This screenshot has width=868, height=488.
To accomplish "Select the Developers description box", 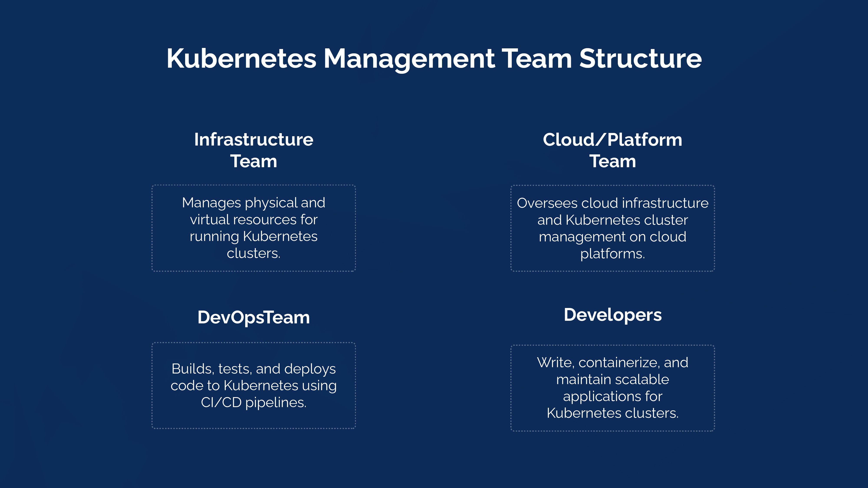I will click(x=612, y=387).
